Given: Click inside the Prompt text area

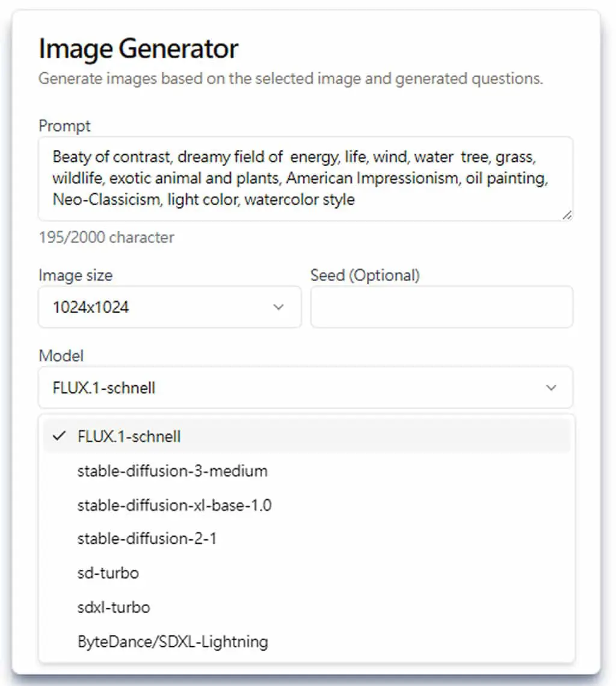Looking at the screenshot, I should pos(306,179).
